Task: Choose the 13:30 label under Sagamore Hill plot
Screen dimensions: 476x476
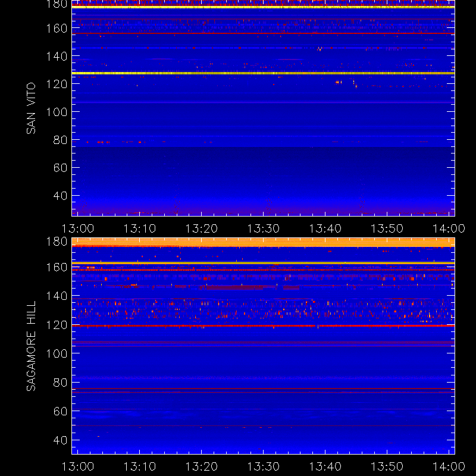Action: pyautogui.click(x=264, y=466)
